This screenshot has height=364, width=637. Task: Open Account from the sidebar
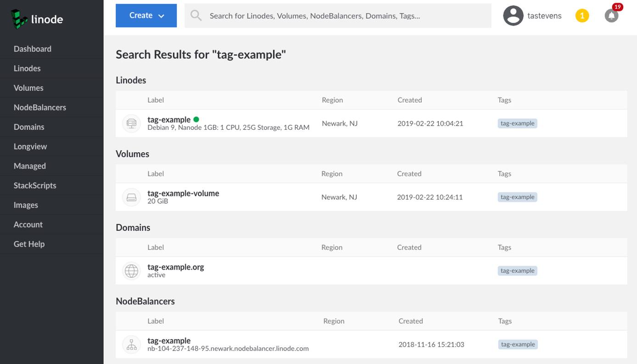point(28,224)
